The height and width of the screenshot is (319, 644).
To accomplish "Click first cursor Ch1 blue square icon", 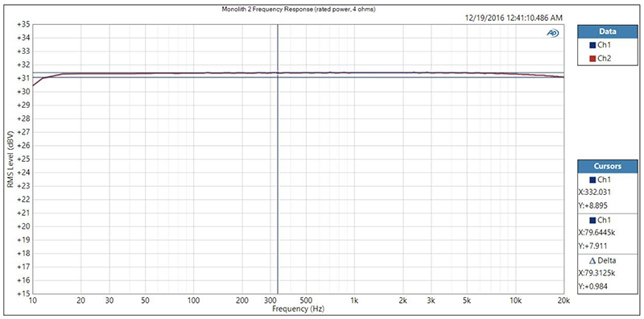I will point(592,180).
